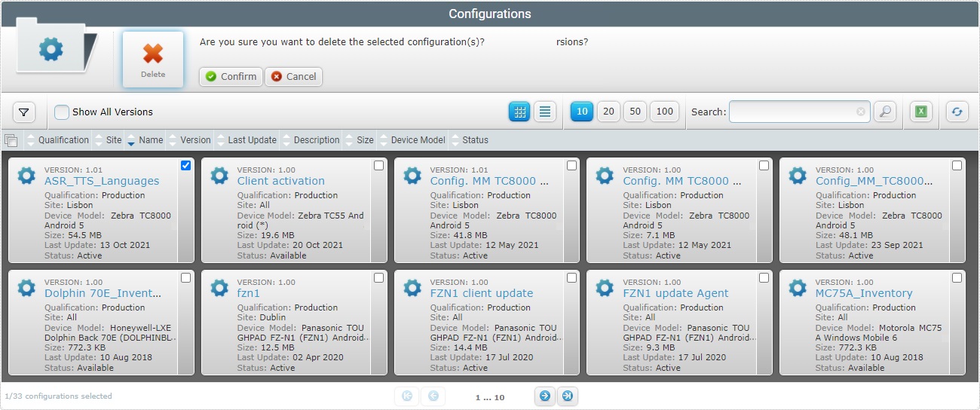
Task: Check FZN1 client update card checkbox
Action: [x=571, y=278]
